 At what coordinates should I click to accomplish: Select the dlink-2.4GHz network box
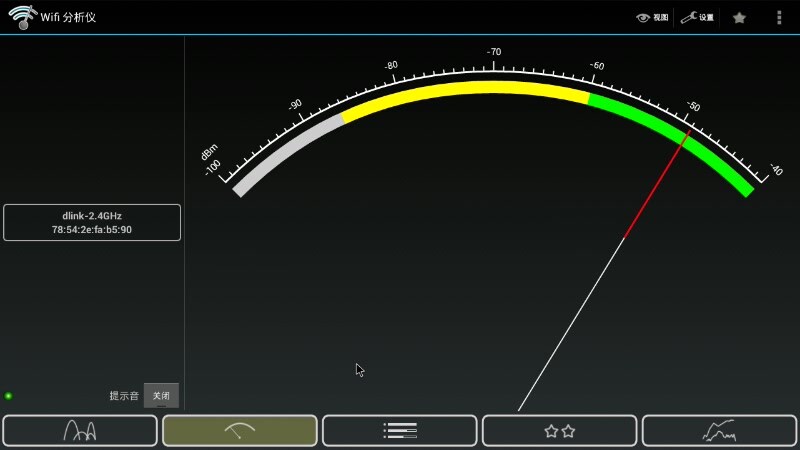[92, 222]
